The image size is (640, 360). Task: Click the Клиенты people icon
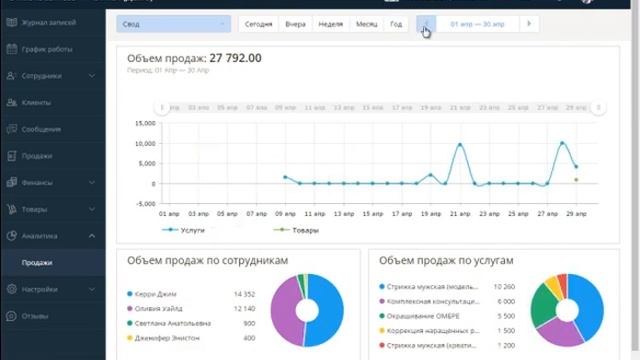tap(12, 102)
